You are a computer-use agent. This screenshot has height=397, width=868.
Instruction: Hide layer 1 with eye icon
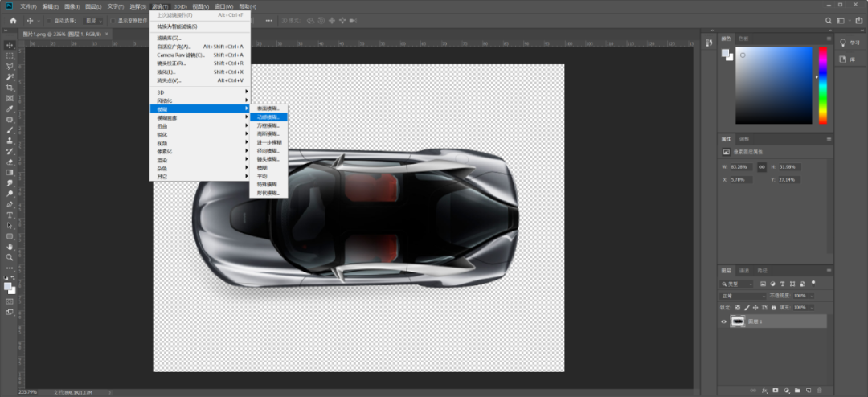[723, 321]
